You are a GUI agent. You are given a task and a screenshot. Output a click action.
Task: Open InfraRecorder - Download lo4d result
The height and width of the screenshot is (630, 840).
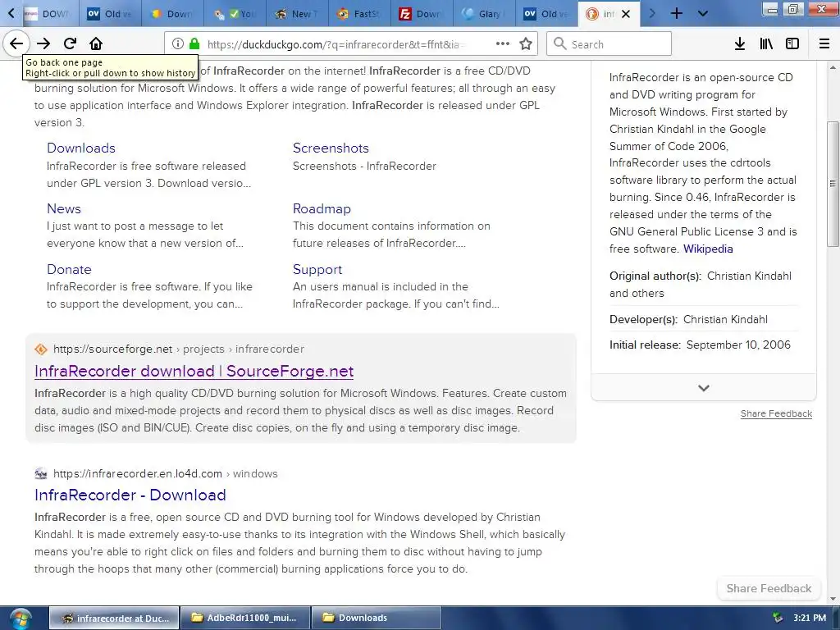(130, 495)
